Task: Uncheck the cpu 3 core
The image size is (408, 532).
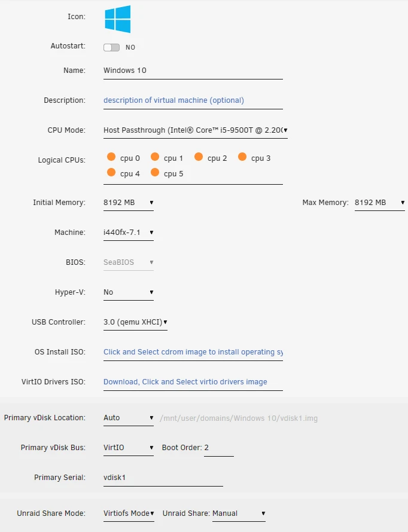Action: (242, 157)
